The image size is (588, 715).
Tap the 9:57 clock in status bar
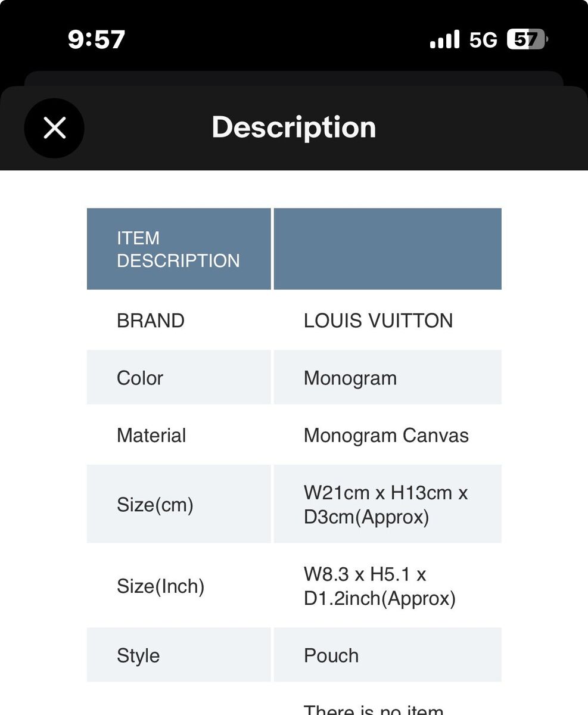97,39
